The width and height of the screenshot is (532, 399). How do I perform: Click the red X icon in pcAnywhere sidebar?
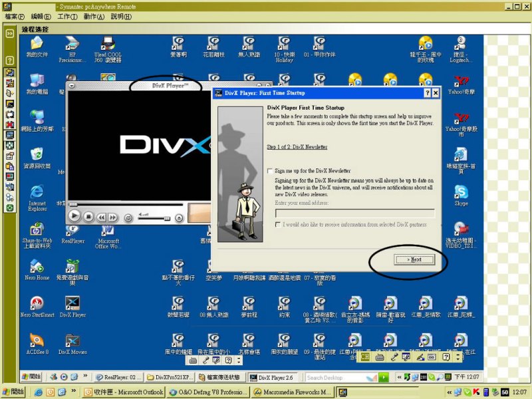pos(9,124)
